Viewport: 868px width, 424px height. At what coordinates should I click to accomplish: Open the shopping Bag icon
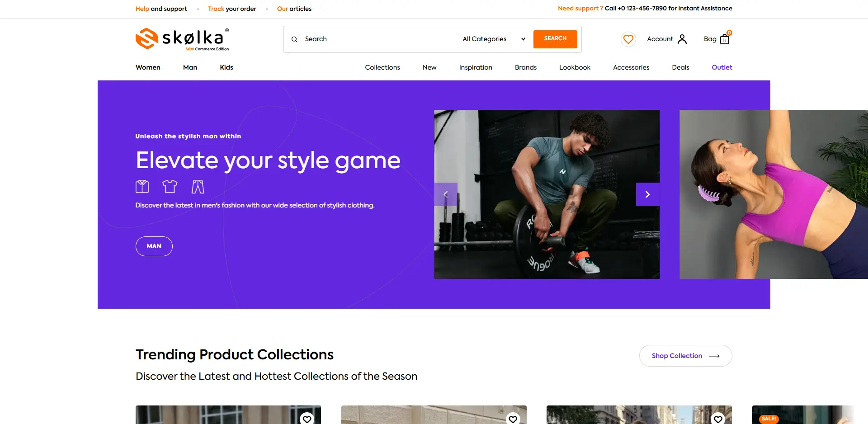[x=724, y=39]
